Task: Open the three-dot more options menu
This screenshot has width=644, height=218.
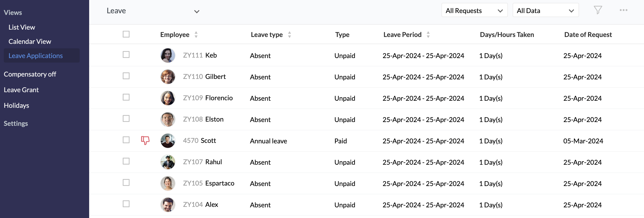Action: 623,10
